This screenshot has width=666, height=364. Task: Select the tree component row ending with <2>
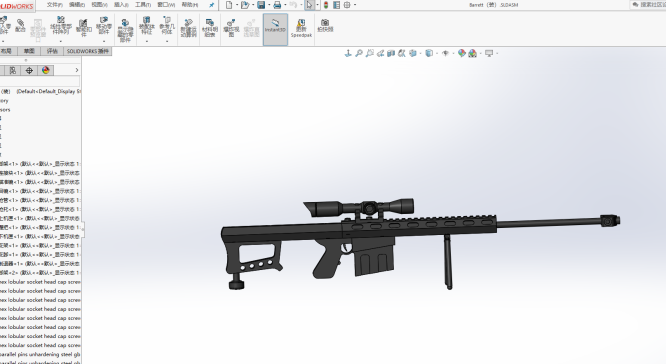tap(40, 273)
